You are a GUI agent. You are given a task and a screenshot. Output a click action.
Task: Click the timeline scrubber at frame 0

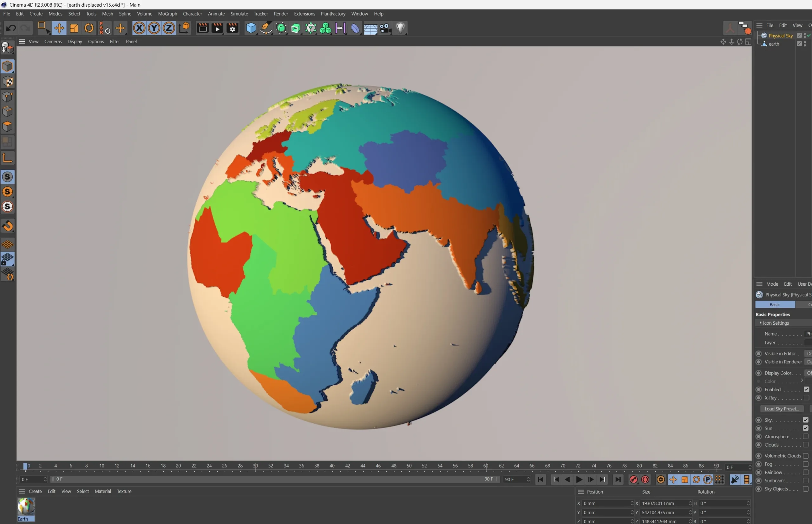25,466
